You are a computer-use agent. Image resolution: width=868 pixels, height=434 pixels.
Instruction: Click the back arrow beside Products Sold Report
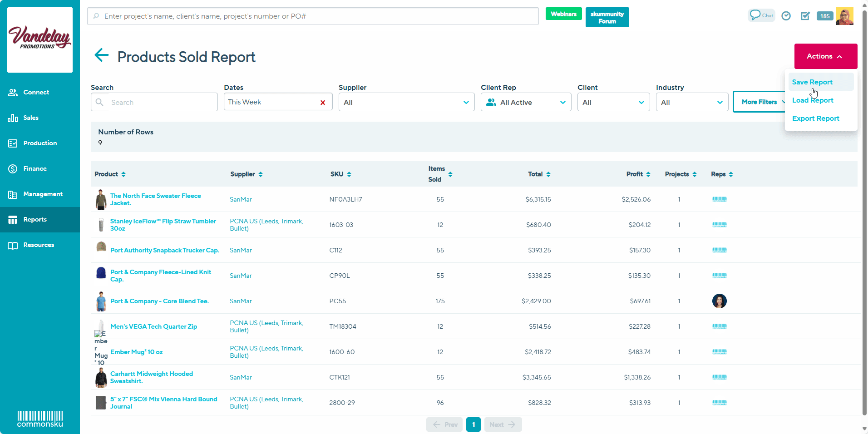click(101, 55)
